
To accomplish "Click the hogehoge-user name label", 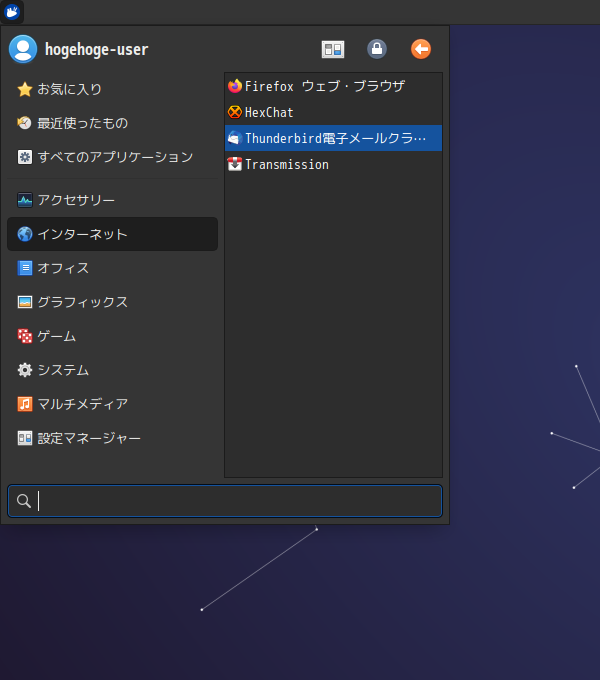I will 97,49.
